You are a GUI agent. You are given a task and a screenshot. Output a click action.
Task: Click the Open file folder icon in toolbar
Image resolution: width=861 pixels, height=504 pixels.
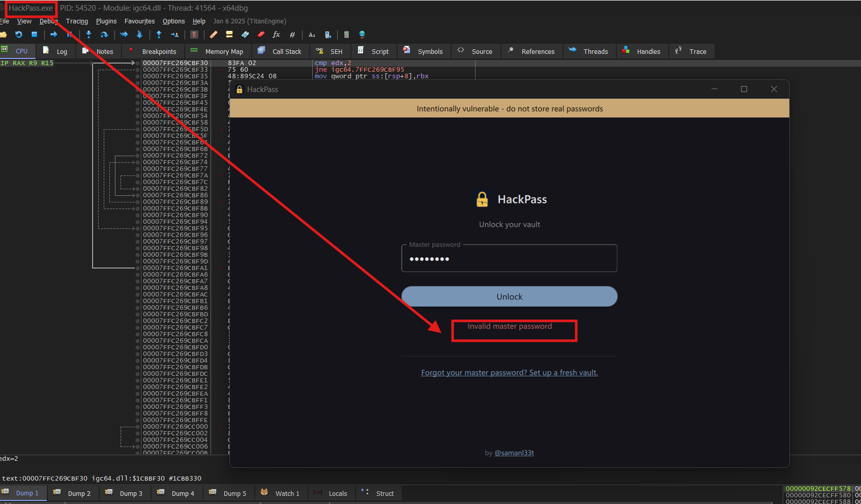click(3, 35)
